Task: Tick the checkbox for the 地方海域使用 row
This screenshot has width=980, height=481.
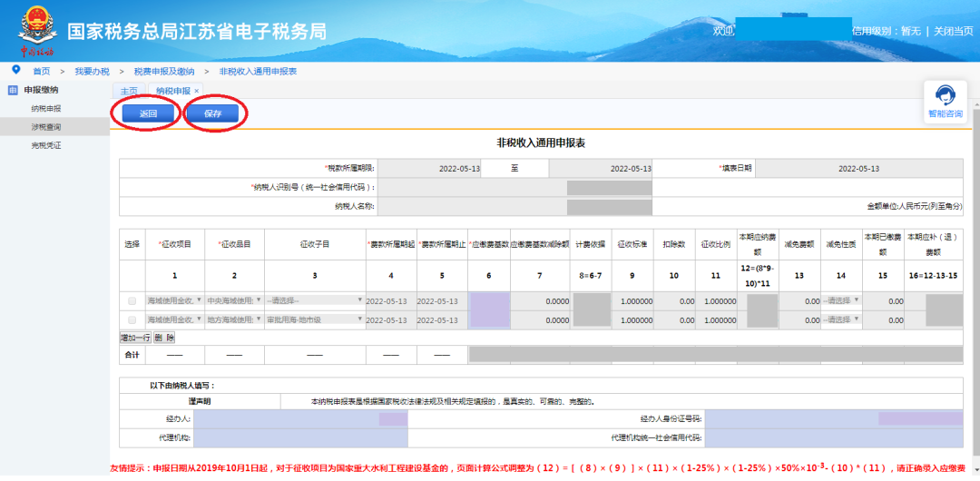Action: (x=132, y=319)
